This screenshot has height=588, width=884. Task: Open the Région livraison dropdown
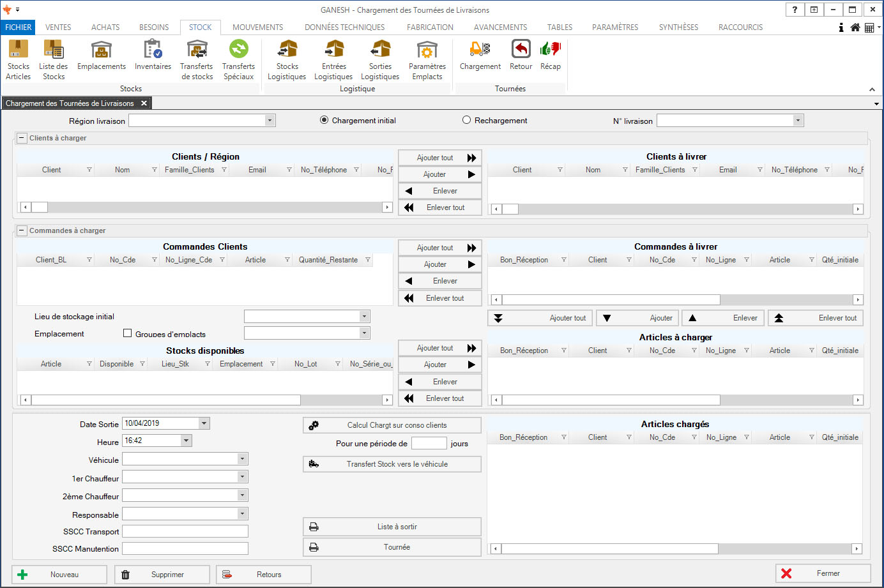coord(270,121)
